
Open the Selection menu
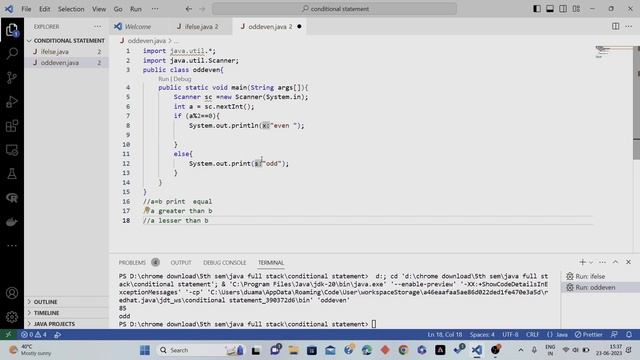71,9
